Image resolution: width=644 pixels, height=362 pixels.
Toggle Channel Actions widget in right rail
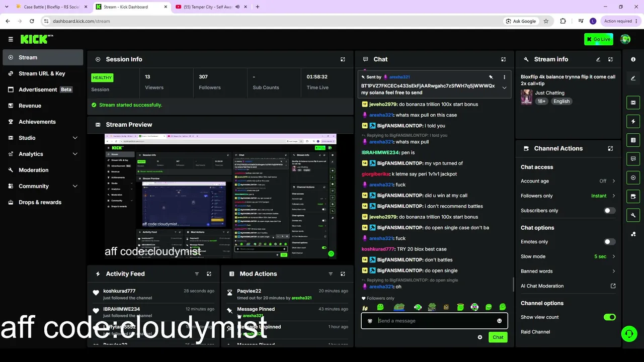[x=633, y=196]
